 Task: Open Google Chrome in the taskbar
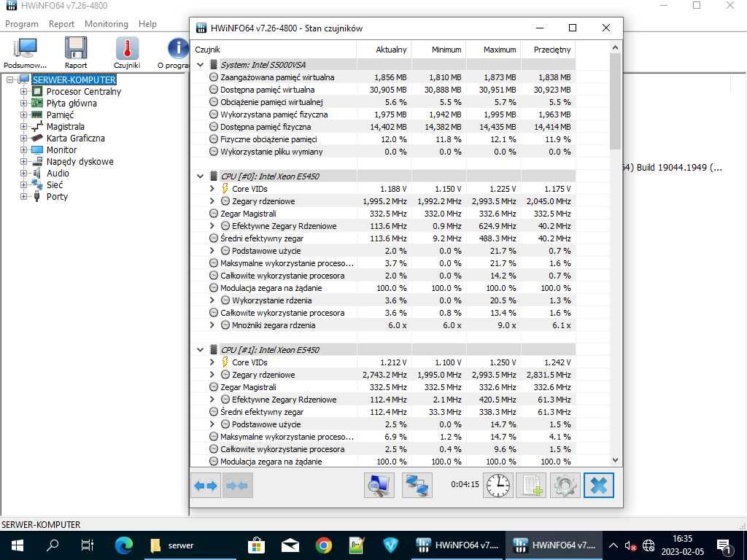click(x=323, y=545)
